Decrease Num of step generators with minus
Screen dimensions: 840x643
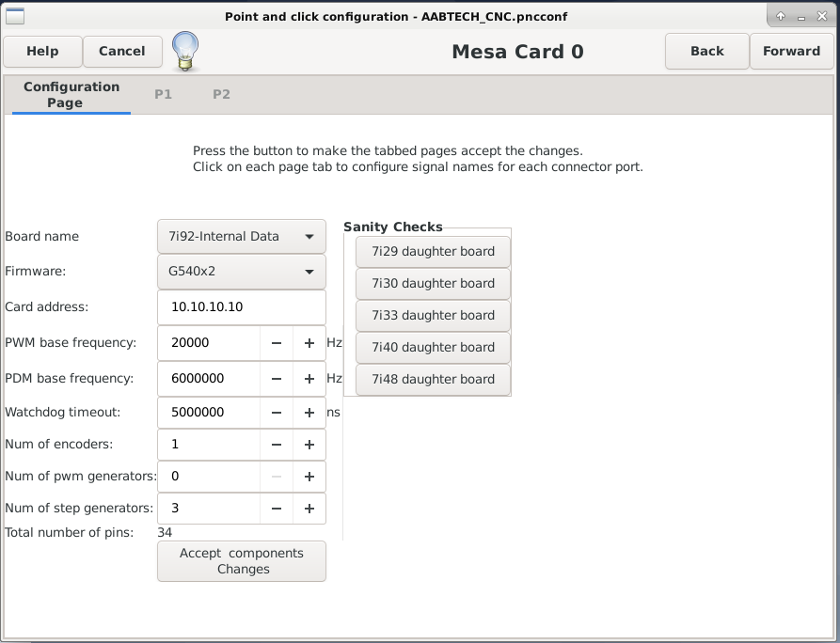(277, 509)
